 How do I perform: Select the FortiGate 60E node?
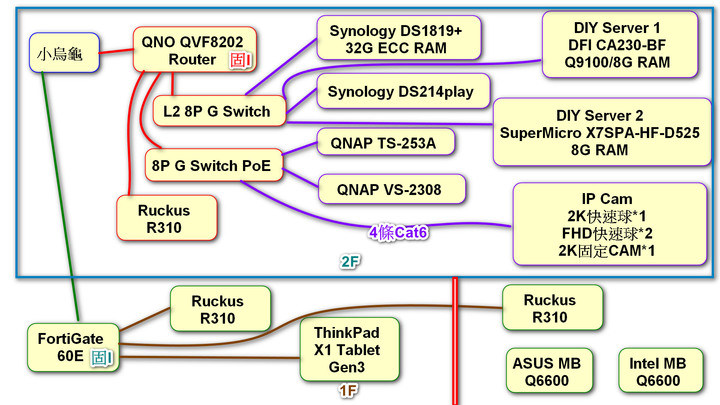click(x=73, y=347)
